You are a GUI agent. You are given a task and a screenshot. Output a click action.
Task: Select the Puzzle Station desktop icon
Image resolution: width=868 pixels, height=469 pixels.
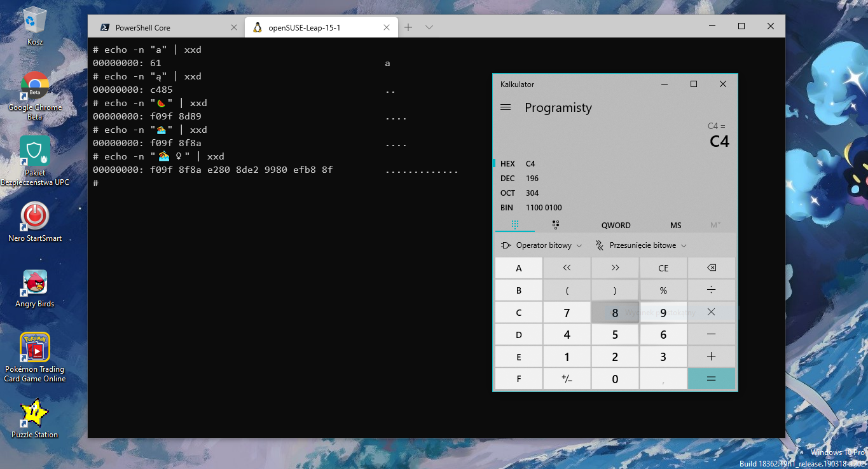pos(35,418)
